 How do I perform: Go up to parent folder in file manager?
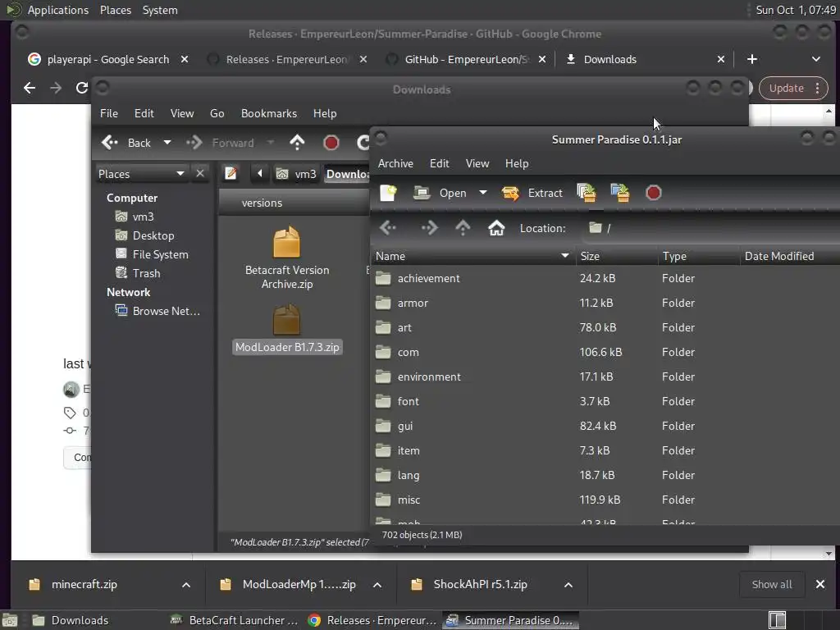(297, 143)
